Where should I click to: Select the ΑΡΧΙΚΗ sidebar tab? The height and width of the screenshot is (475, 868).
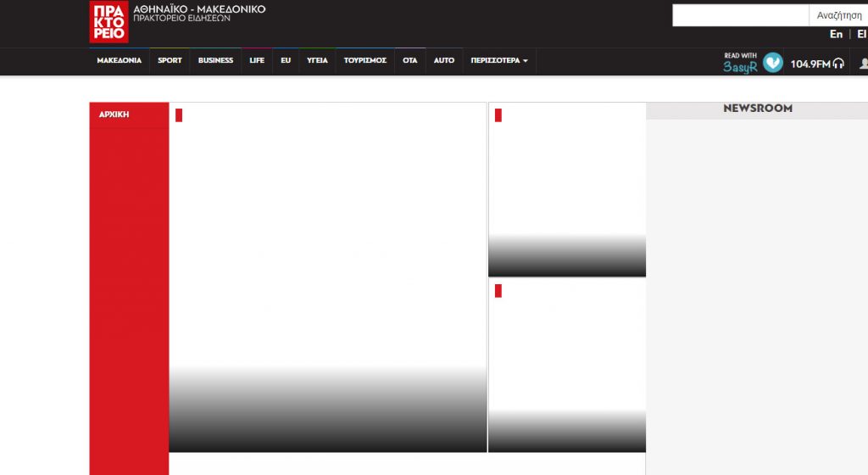click(x=114, y=115)
